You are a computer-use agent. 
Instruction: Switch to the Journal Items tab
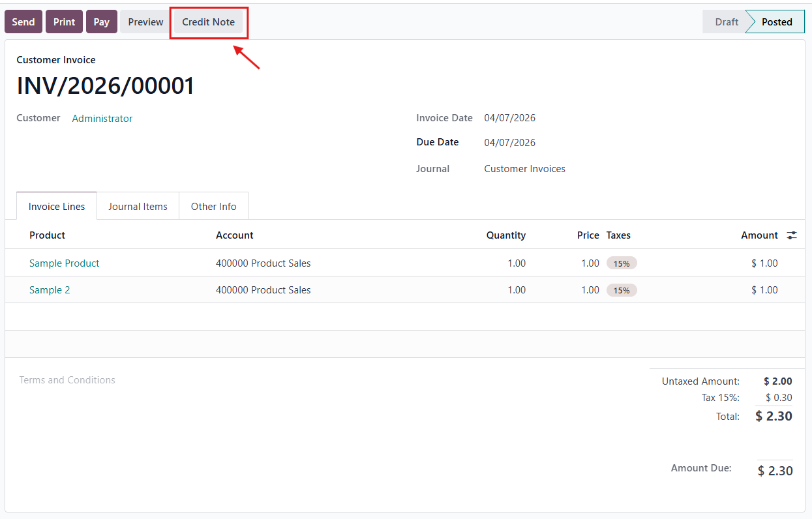[138, 207]
